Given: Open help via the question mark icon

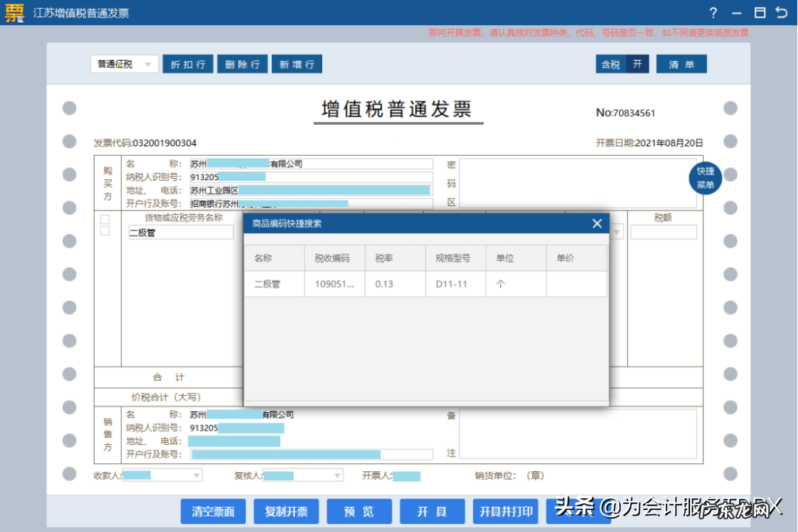Looking at the screenshot, I should click(712, 13).
